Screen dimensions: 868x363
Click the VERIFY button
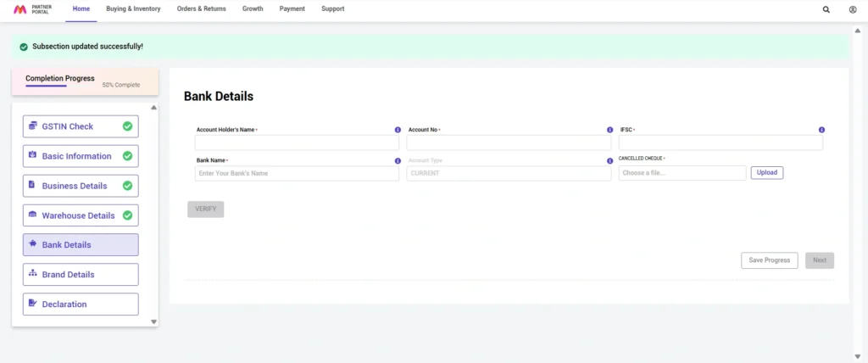[x=205, y=209]
